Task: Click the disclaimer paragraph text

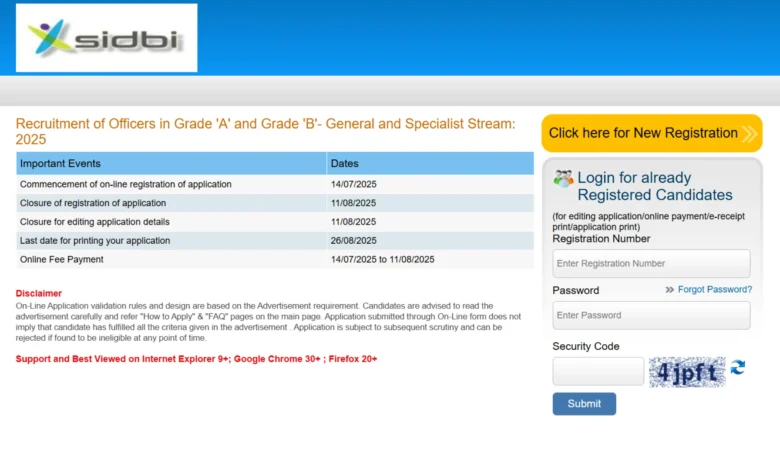Action: [x=268, y=322]
